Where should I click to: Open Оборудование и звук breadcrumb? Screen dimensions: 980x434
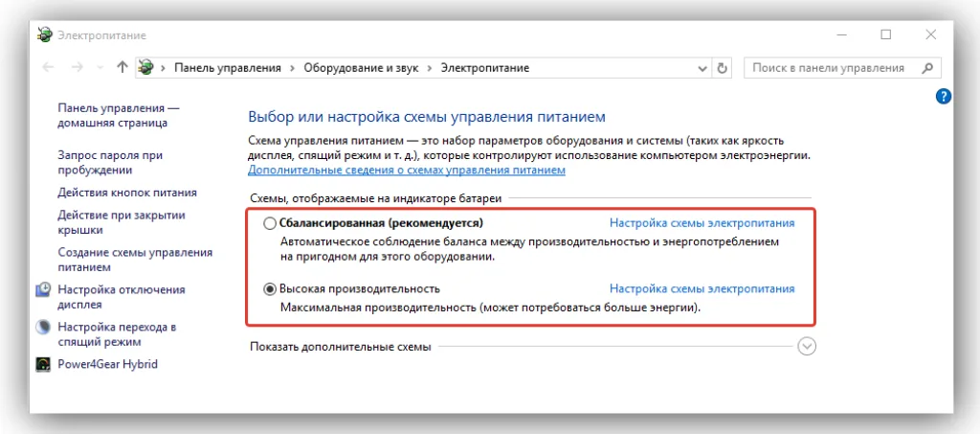point(361,67)
